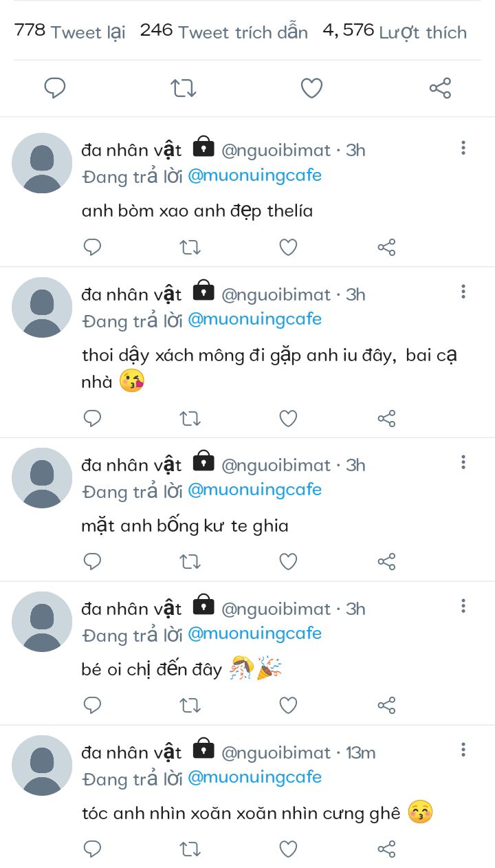The width and height of the screenshot is (495, 868).
Task: Reply to the main tweet
Action: 55,89
